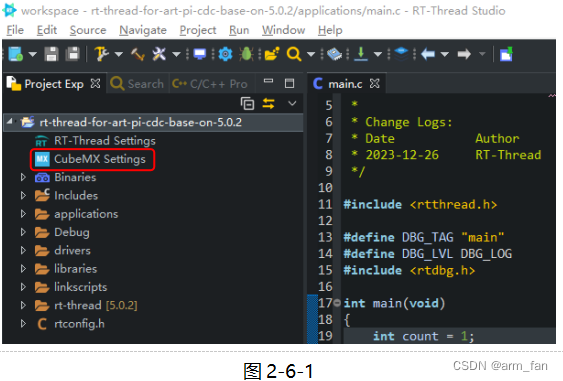Close the main.c editor tab
Screen dimensions: 563x381
[374, 84]
